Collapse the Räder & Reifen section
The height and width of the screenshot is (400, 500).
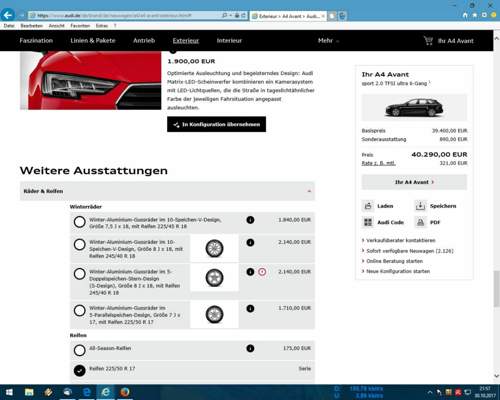pyautogui.click(x=167, y=191)
